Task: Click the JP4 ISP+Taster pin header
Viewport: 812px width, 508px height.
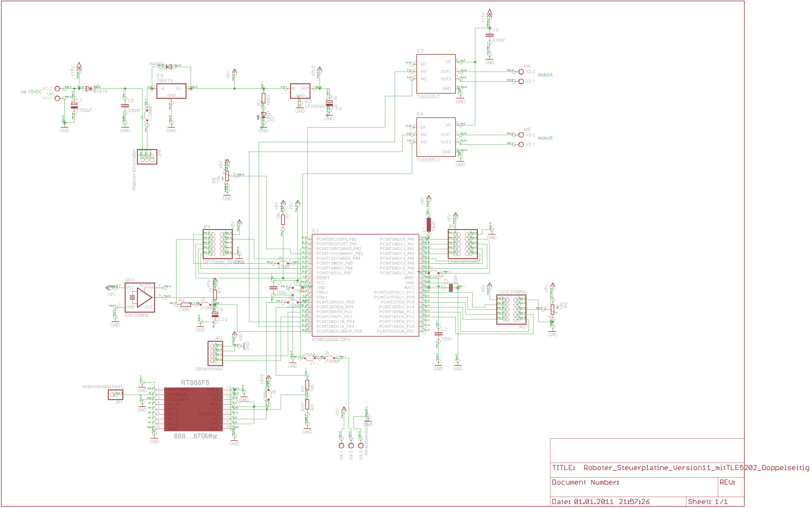Action: (x=217, y=244)
